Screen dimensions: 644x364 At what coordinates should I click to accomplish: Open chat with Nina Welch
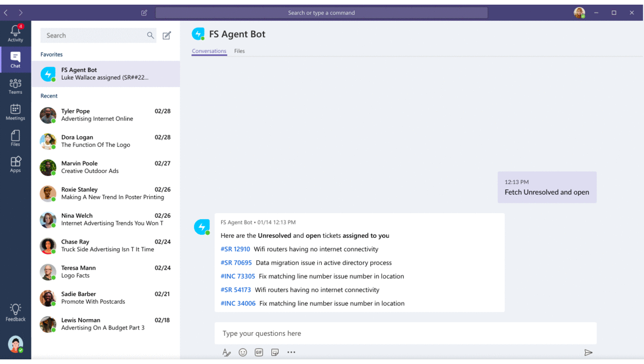point(106,220)
